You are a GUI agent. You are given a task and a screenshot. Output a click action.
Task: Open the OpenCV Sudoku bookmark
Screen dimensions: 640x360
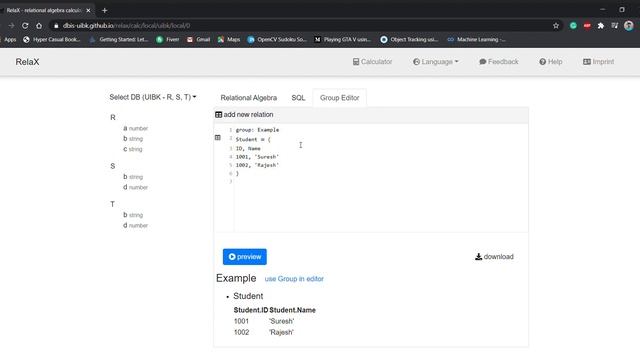pos(277,40)
